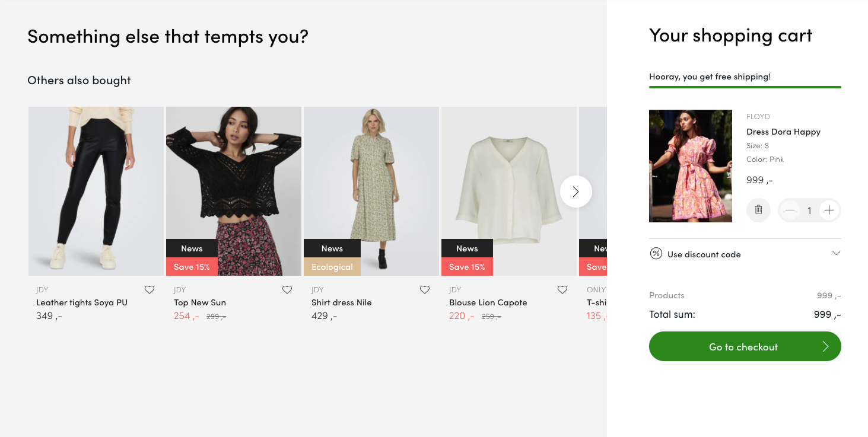Select the Blouse Lion Capote name
The width and height of the screenshot is (868, 437).
point(488,302)
